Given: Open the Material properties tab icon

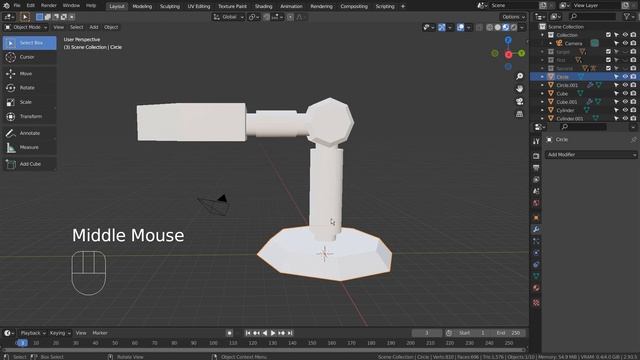Looking at the screenshot, I should click(x=536, y=288).
